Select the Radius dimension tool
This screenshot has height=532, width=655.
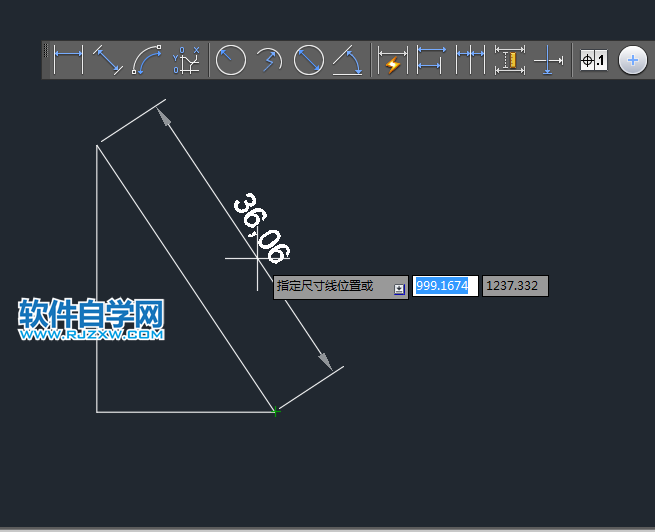click(231, 60)
